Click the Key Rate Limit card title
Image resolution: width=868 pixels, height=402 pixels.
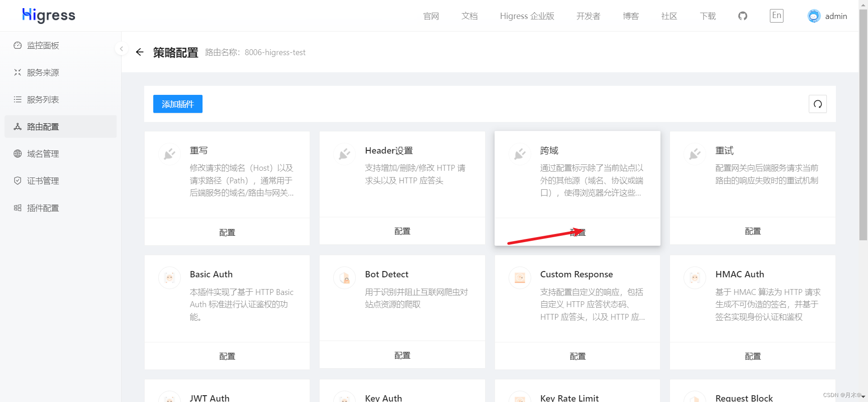click(569, 398)
